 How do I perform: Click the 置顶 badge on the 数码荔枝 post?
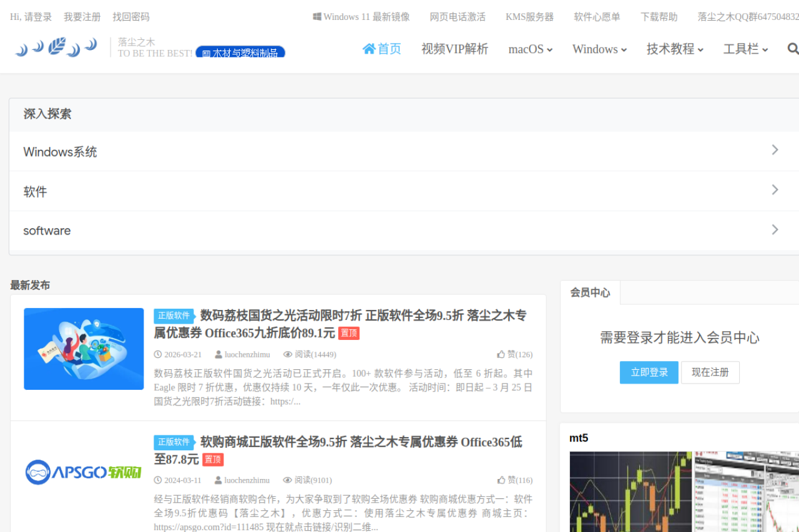(x=349, y=333)
